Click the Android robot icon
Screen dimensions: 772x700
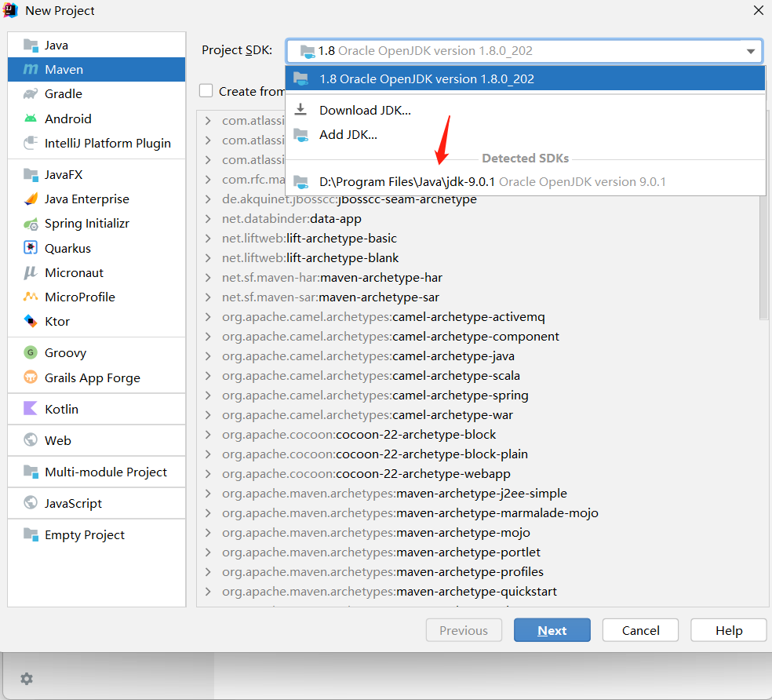click(31, 118)
